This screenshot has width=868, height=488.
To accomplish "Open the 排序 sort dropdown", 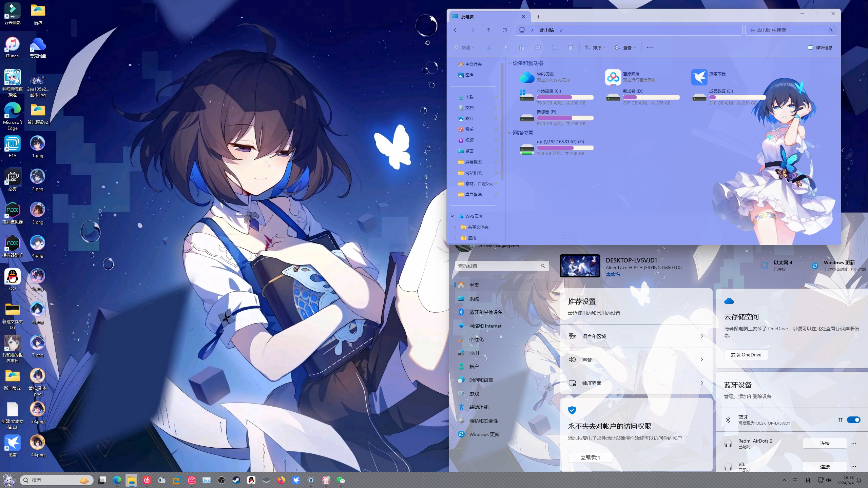I will pos(595,48).
